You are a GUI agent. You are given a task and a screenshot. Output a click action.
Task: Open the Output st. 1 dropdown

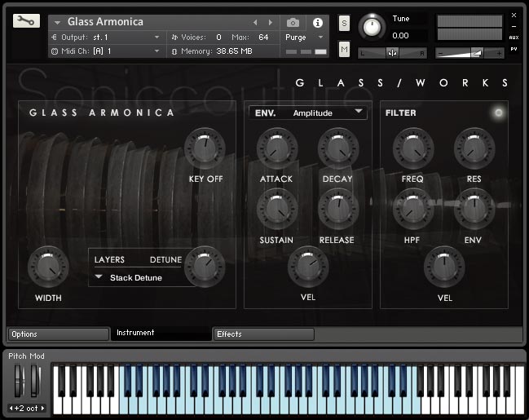click(156, 37)
